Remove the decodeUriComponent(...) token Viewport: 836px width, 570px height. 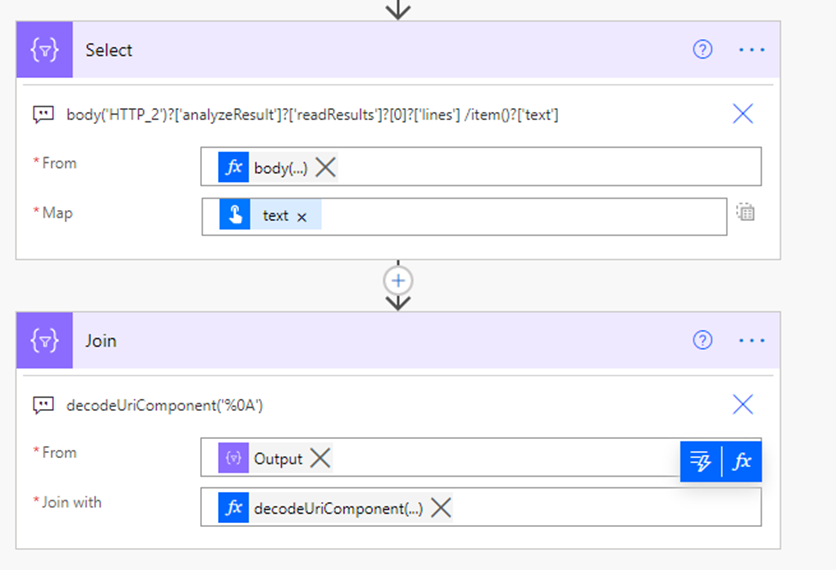pyautogui.click(x=441, y=508)
